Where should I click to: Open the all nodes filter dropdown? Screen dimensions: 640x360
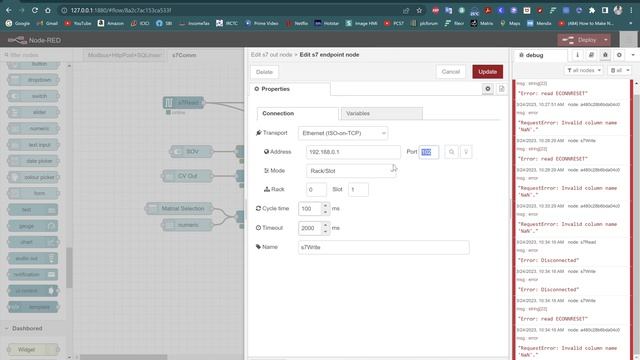(x=584, y=70)
